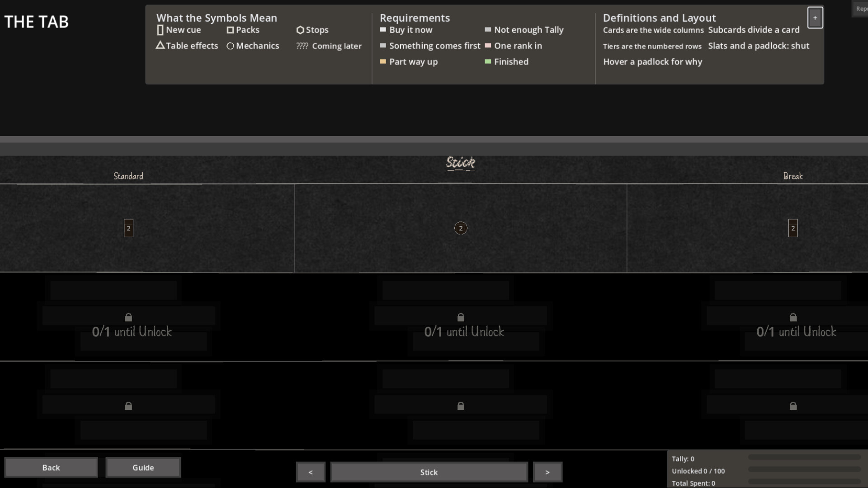Collapse the legend panel with the plus button
Viewport: 868px width, 488px height.
[815, 18]
